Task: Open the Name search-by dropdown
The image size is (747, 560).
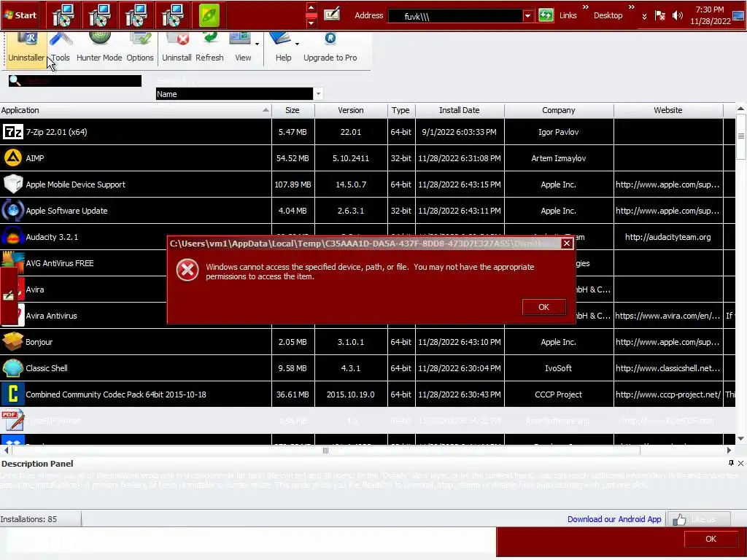Action: pyautogui.click(x=318, y=94)
